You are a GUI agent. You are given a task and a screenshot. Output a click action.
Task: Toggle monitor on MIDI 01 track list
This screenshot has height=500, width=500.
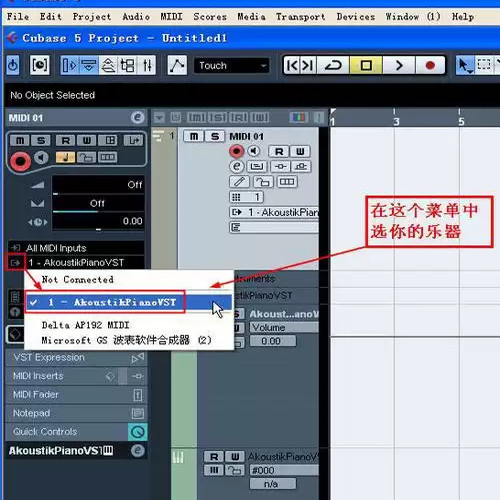[x=254, y=151]
